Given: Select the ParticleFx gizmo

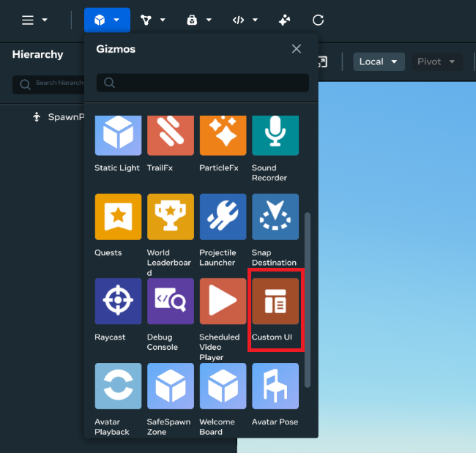Looking at the screenshot, I should 223,134.
